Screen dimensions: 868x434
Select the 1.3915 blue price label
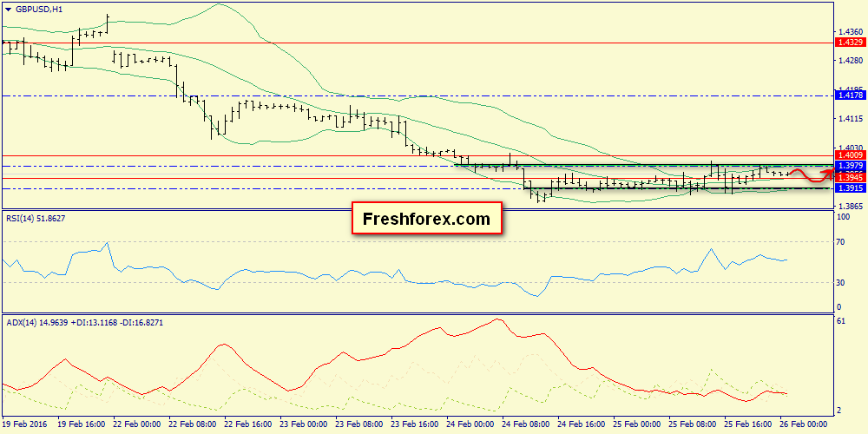click(850, 188)
